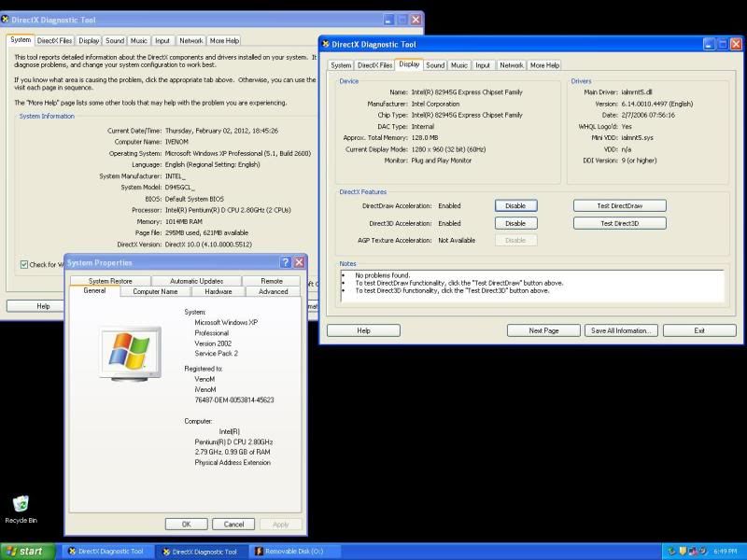Click the front DirectX Diagnostic Tool title bar icon
This screenshot has width=747, height=560.
(326, 44)
